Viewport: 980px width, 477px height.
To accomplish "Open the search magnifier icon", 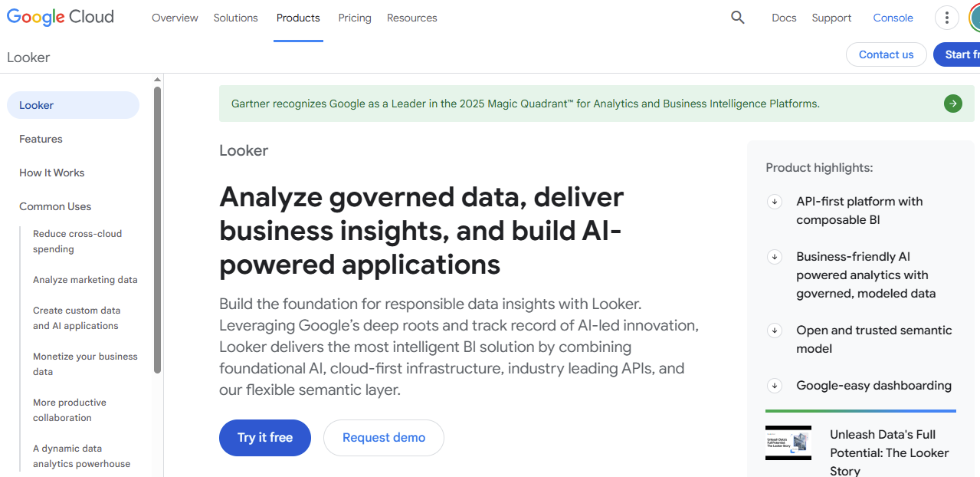I will (737, 18).
